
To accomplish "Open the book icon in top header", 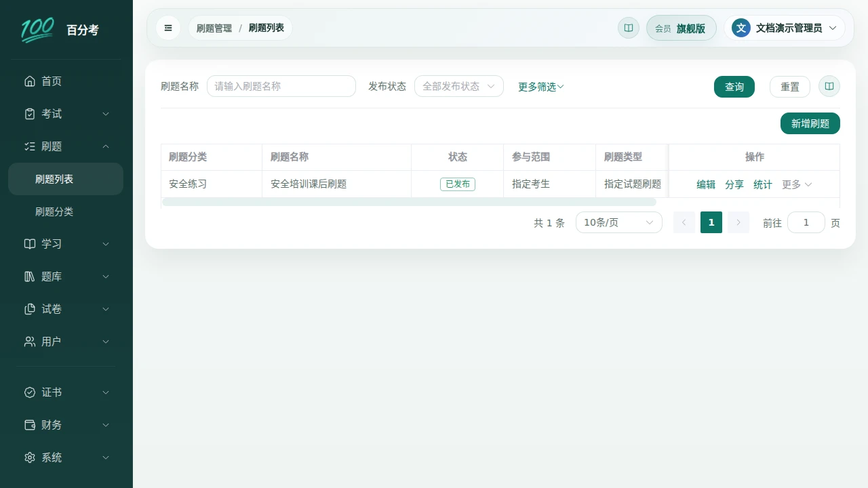I will click(x=629, y=28).
